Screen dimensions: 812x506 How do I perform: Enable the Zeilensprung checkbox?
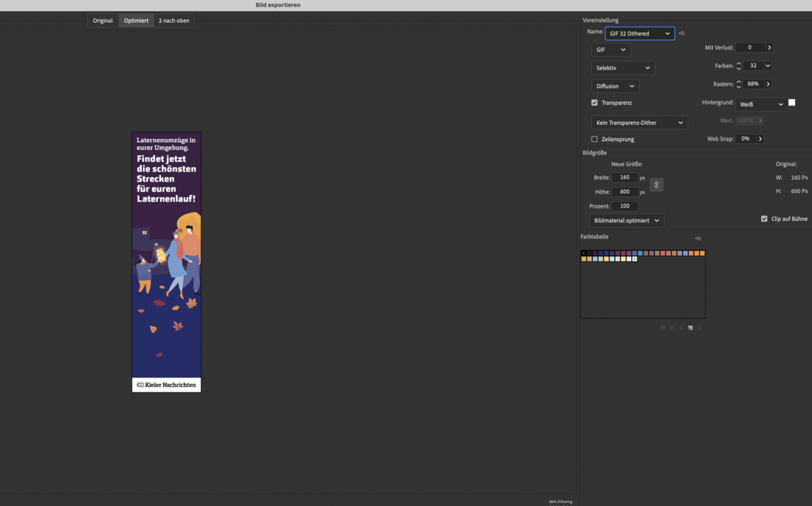[594, 139]
